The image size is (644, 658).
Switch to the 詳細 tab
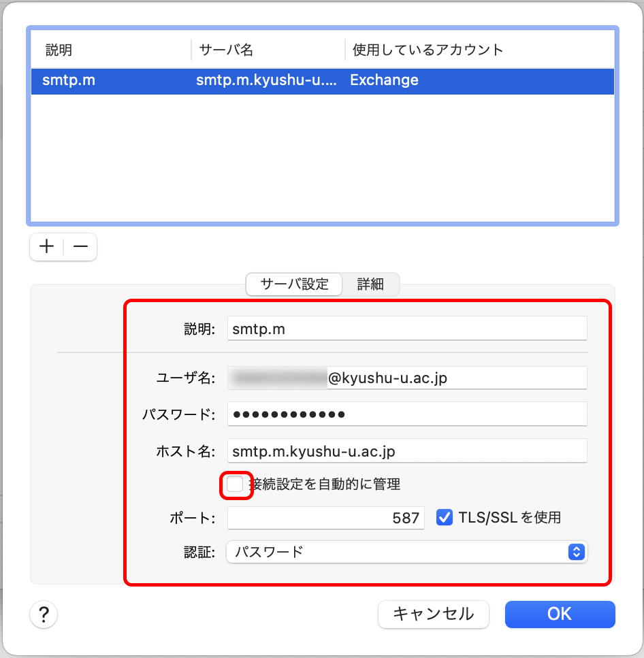pos(370,284)
